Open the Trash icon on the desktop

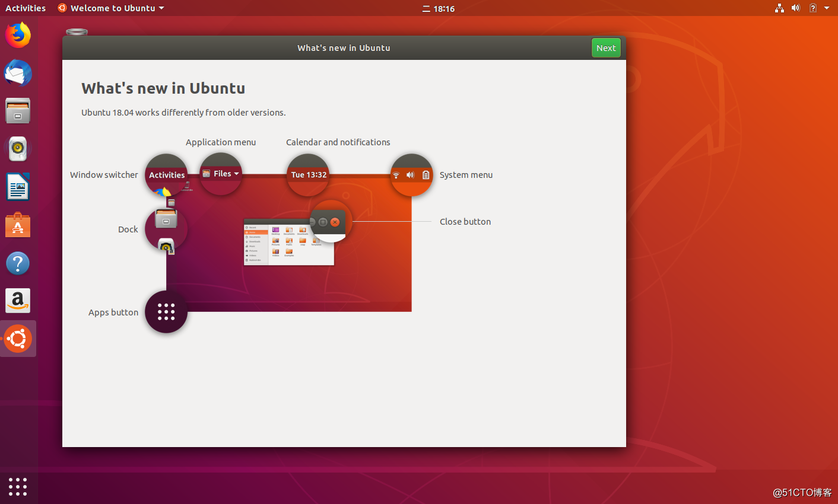pos(77,32)
